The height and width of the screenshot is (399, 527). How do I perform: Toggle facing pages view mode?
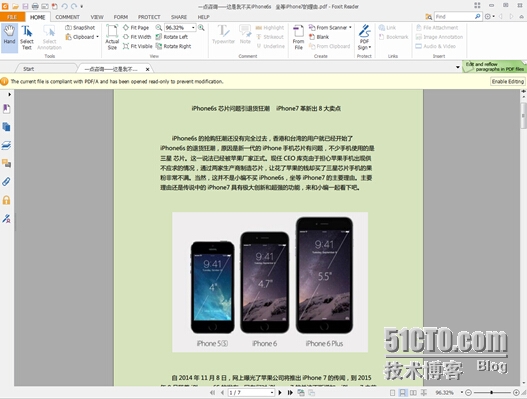(x=413, y=393)
